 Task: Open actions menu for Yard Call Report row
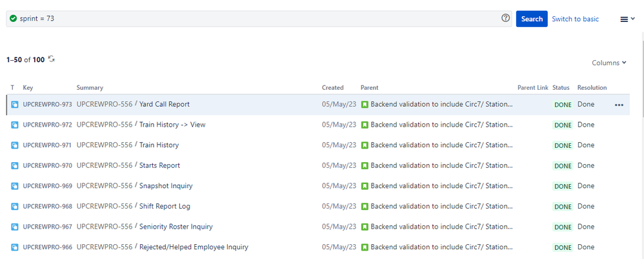[619, 105]
